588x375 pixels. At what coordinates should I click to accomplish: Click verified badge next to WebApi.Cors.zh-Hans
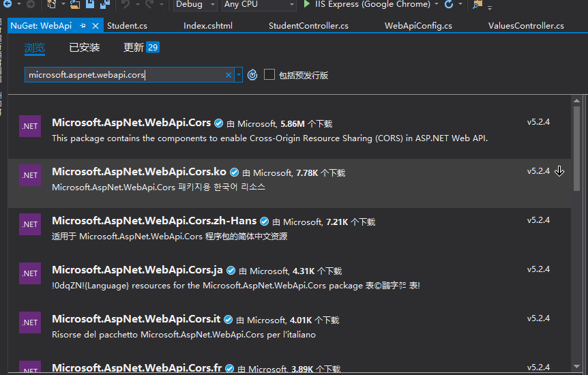tap(265, 221)
